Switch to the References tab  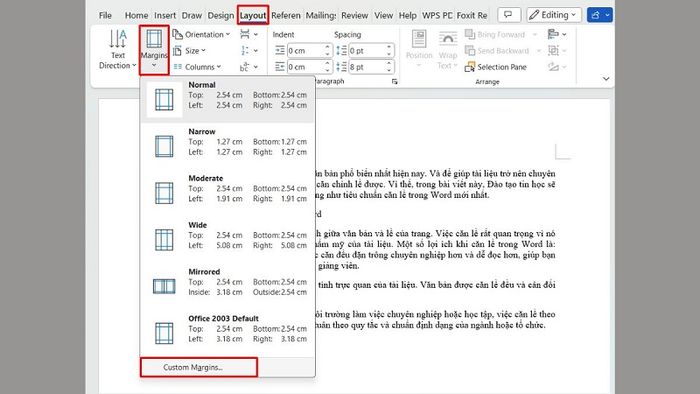tap(286, 15)
